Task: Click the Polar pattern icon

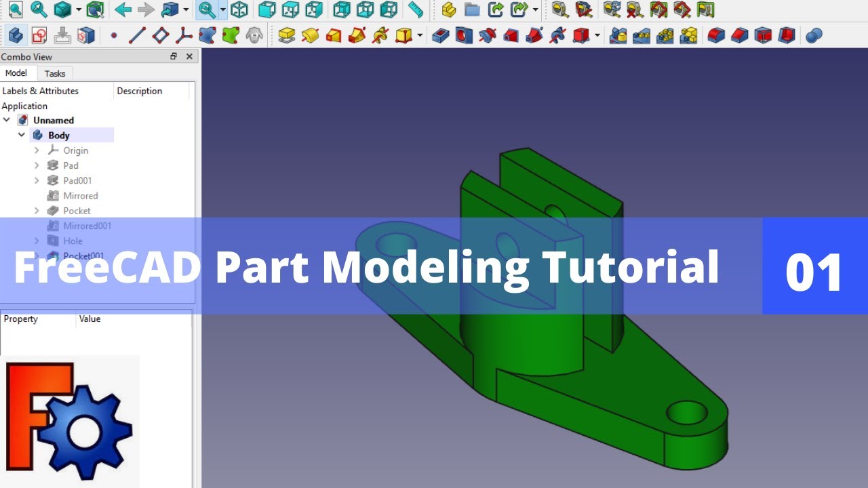Action: pyautogui.click(x=665, y=35)
